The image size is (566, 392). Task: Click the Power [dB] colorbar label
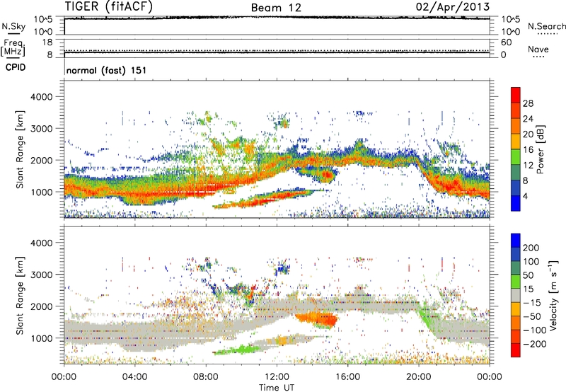pyautogui.click(x=541, y=149)
